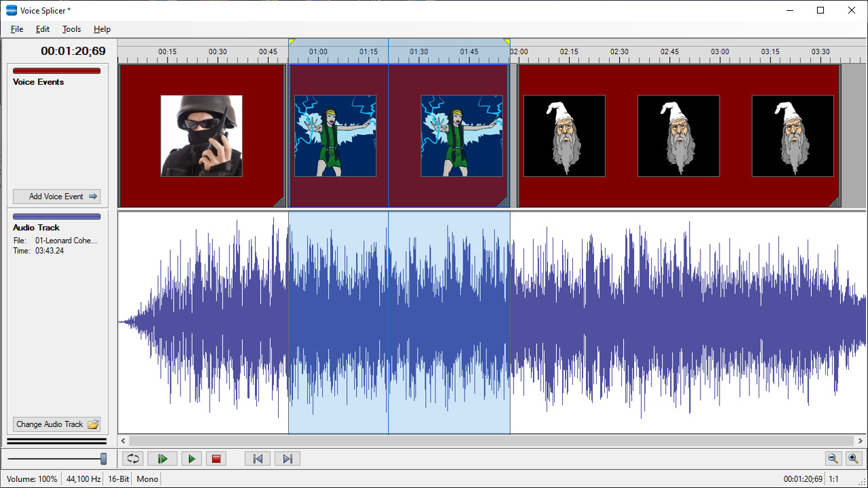Click the Mono indicator in the status bar

click(x=146, y=479)
